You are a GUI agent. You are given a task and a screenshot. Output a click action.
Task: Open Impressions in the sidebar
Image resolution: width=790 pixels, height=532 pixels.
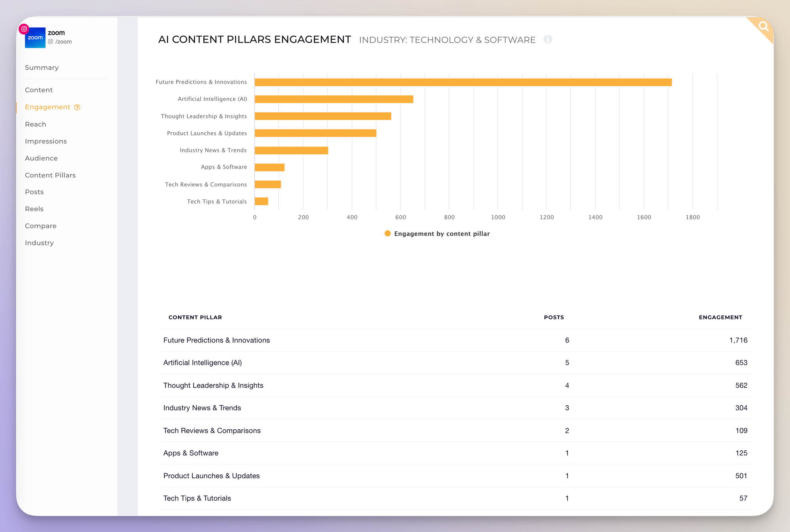click(46, 141)
